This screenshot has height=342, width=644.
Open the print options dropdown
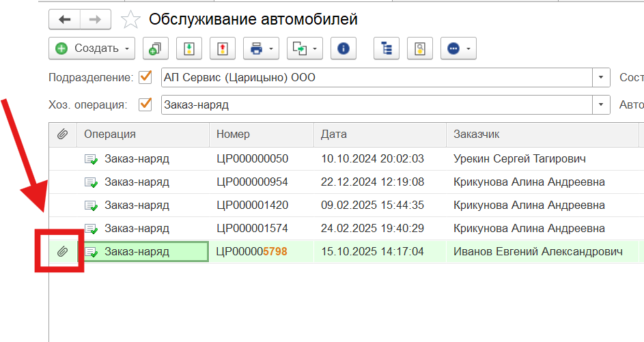click(263, 48)
